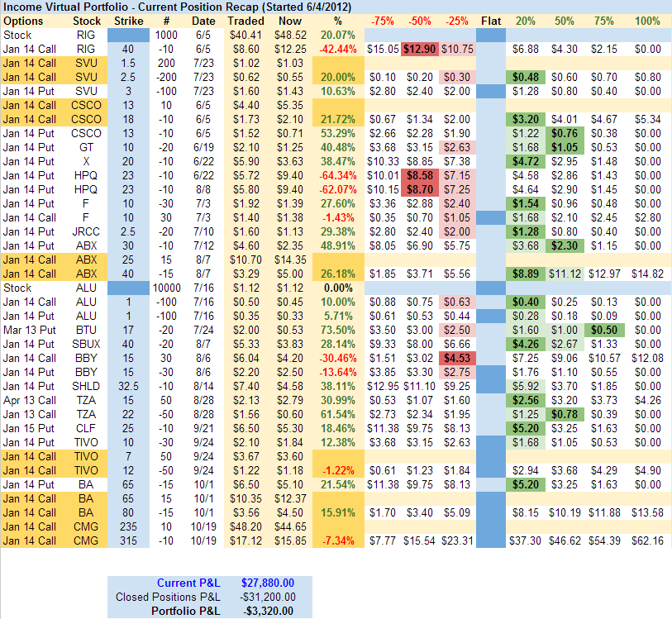Select the Flat column header
This screenshot has height=619, width=672.
coord(490,21)
